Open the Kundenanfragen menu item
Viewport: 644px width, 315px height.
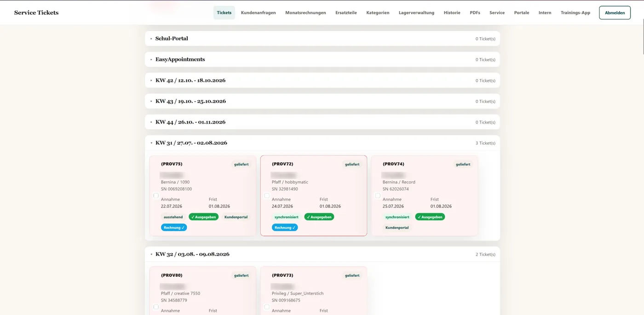[x=258, y=13]
